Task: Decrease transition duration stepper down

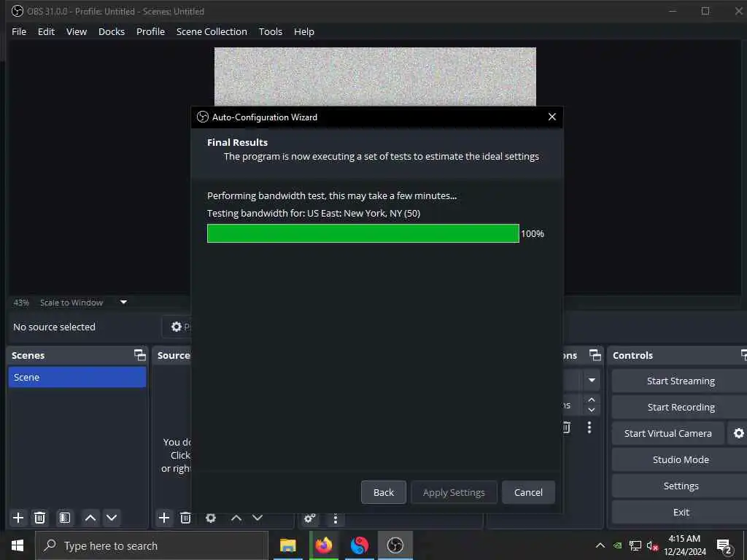Action: point(591,410)
